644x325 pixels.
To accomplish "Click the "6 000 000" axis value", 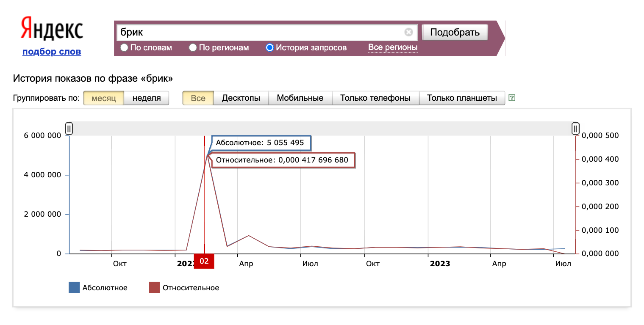I will 42,135.
